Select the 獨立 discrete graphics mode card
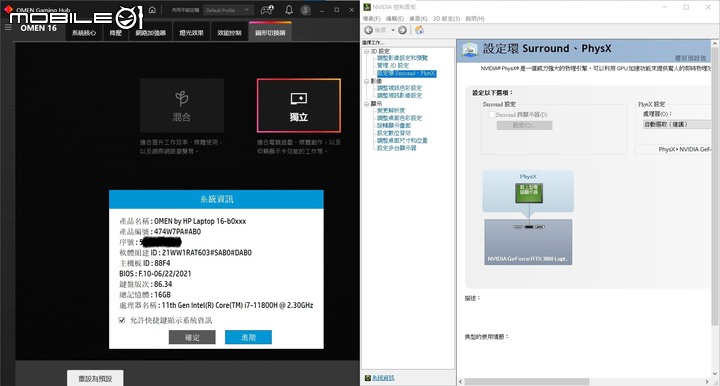The image size is (720, 386). click(x=299, y=106)
